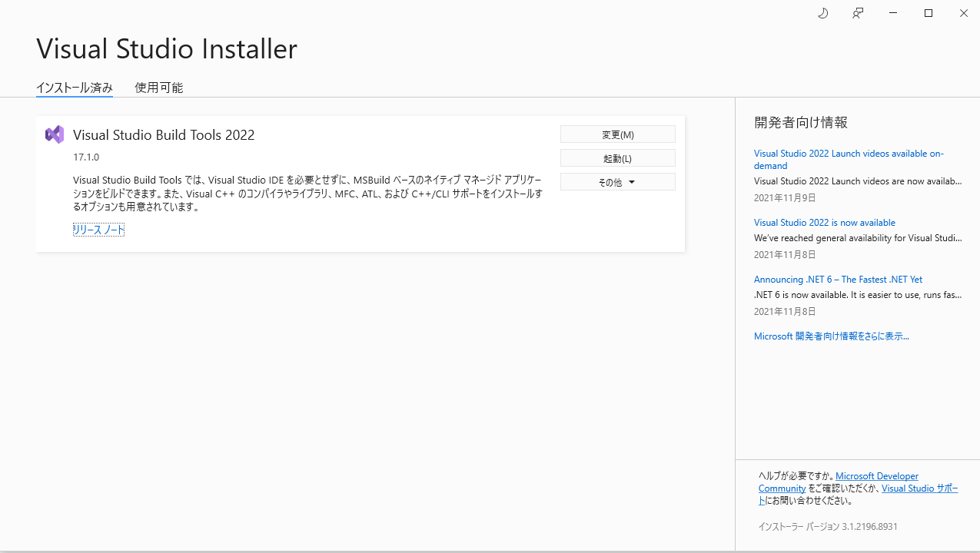This screenshot has height=553, width=980.
Task: Open the Visual Studio サポート link
Action: tap(919, 488)
